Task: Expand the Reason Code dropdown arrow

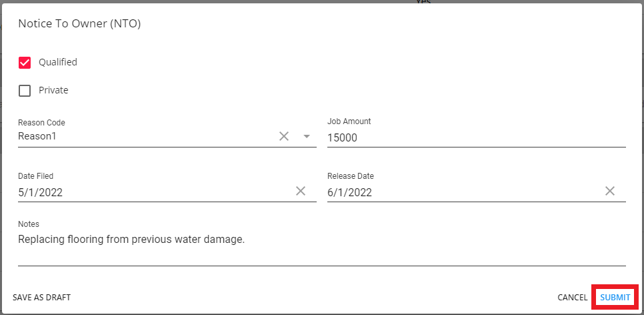Action: (x=307, y=136)
